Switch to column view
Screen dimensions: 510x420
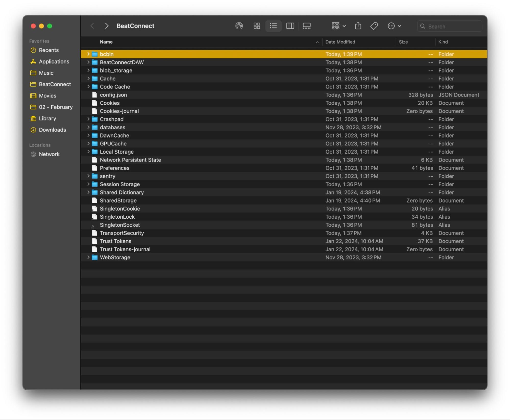click(x=290, y=26)
